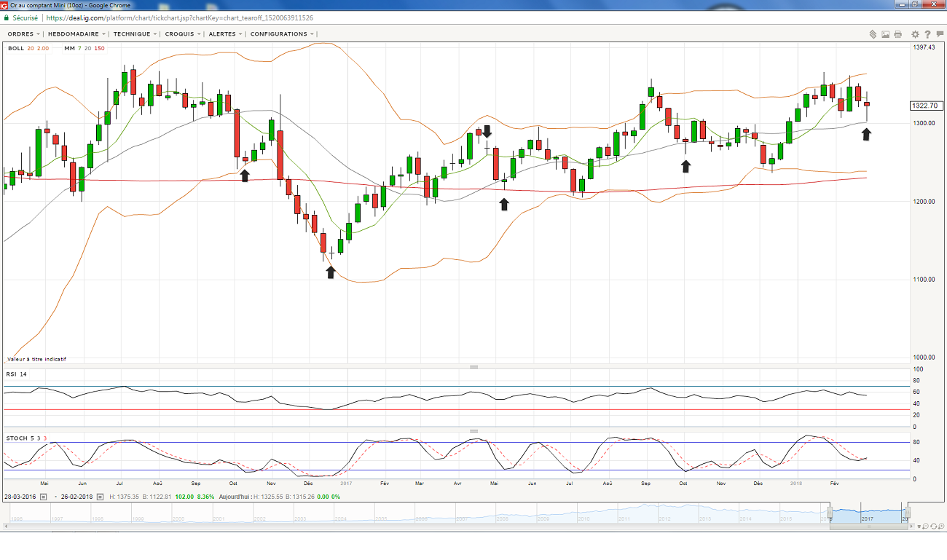Click the left handle of timeline range slider
The width and height of the screenshot is (947, 560).
(828, 513)
